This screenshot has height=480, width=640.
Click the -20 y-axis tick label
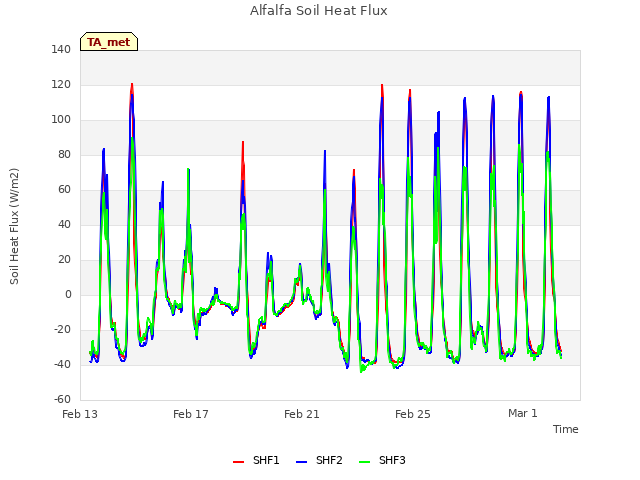(62, 329)
